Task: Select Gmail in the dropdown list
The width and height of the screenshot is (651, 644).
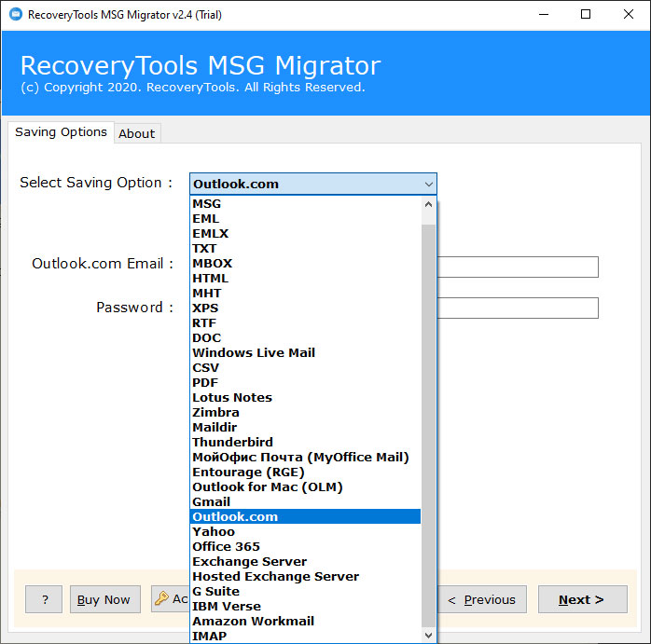Action: coord(211,501)
